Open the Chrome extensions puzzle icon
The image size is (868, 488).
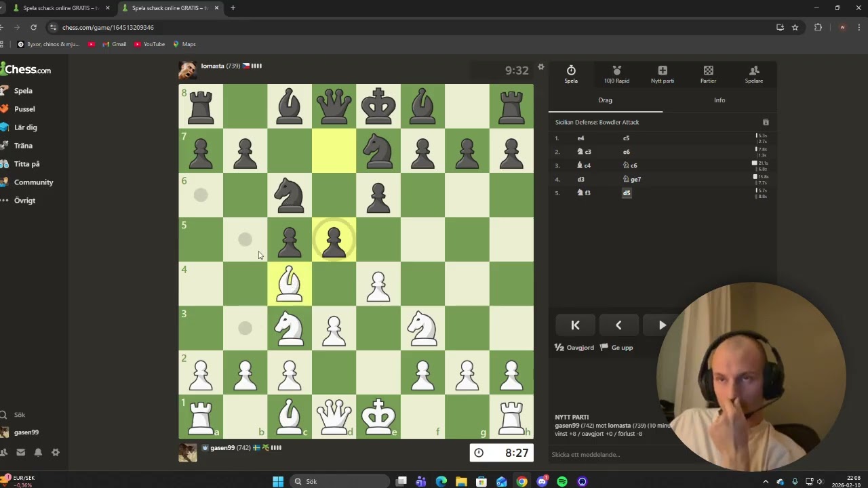[818, 27]
